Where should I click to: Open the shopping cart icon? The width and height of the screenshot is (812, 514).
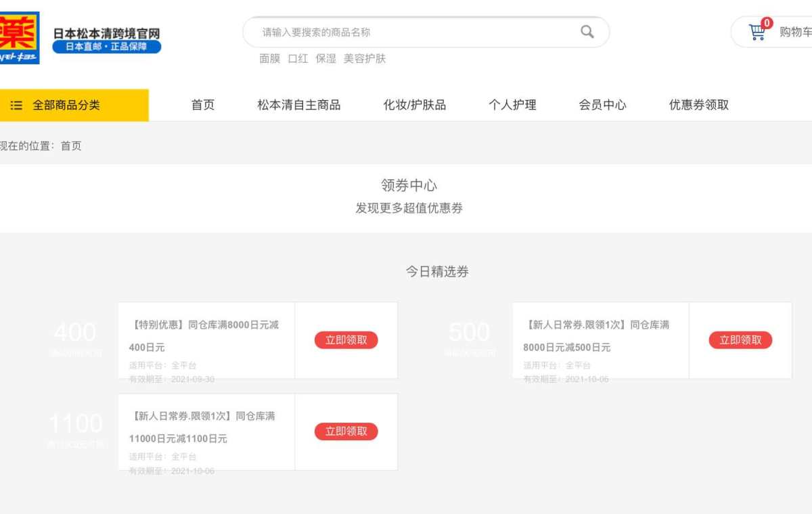tap(757, 32)
